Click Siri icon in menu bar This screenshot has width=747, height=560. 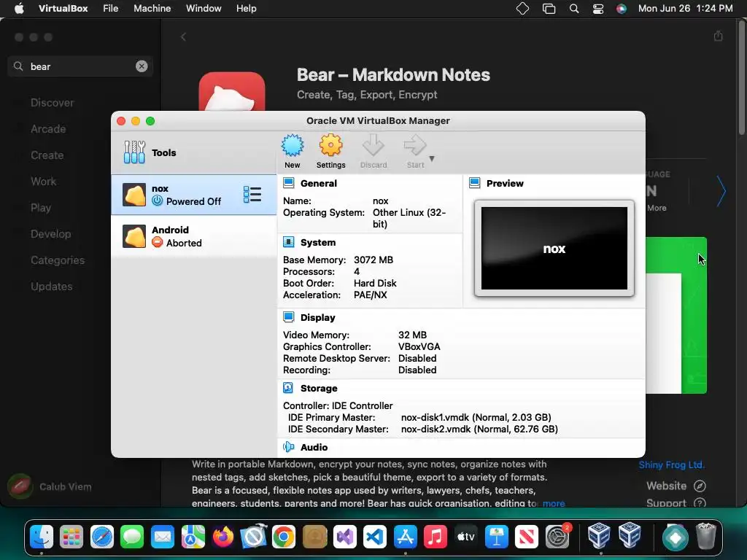(622, 9)
